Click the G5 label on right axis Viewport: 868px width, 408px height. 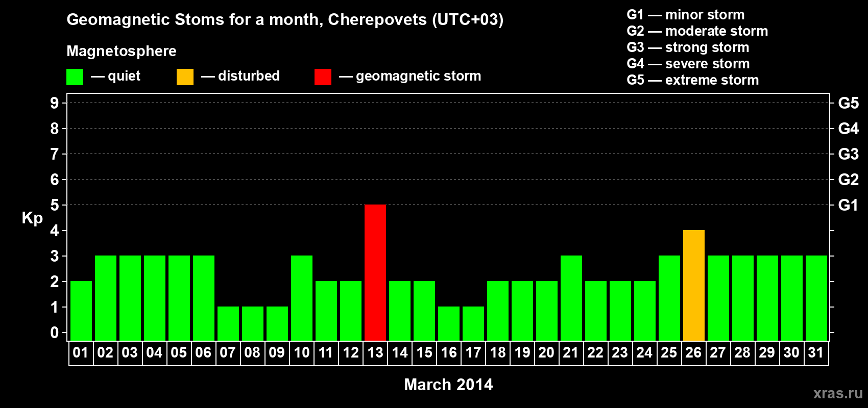click(848, 103)
